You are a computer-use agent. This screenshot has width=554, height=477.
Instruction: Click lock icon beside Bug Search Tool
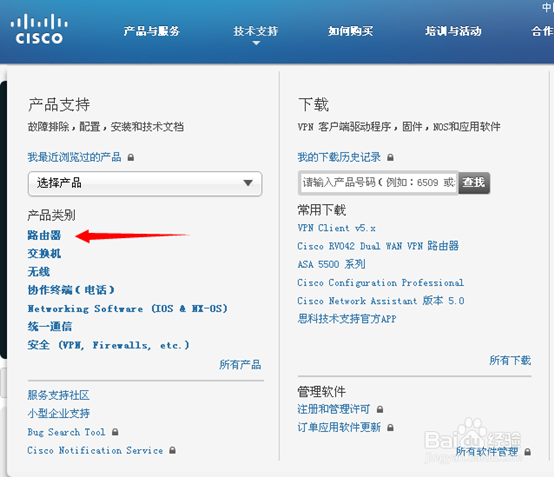pyautogui.click(x=115, y=432)
